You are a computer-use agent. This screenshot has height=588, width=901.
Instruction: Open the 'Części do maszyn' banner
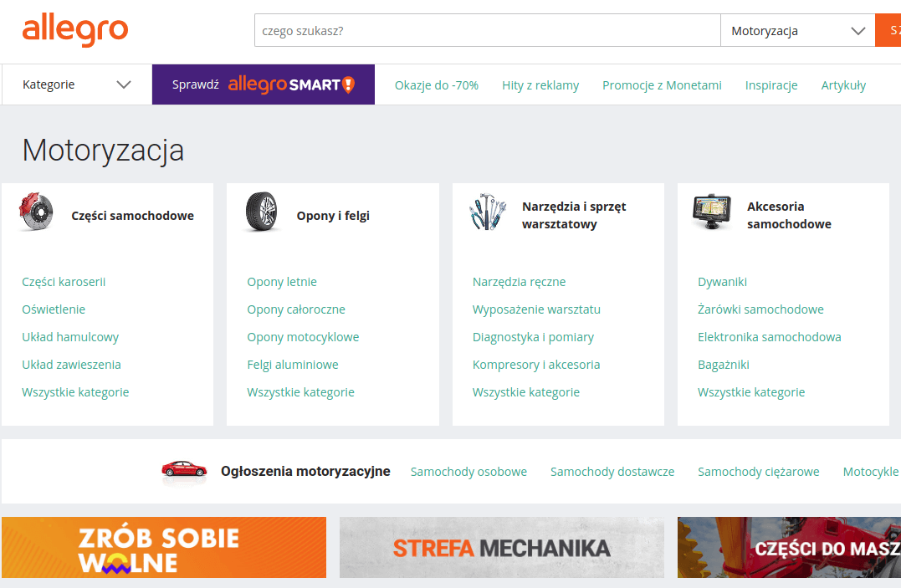[x=789, y=547]
